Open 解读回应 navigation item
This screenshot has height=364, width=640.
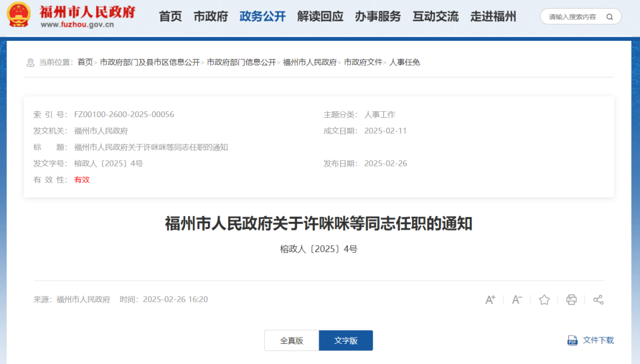(320, 17)
